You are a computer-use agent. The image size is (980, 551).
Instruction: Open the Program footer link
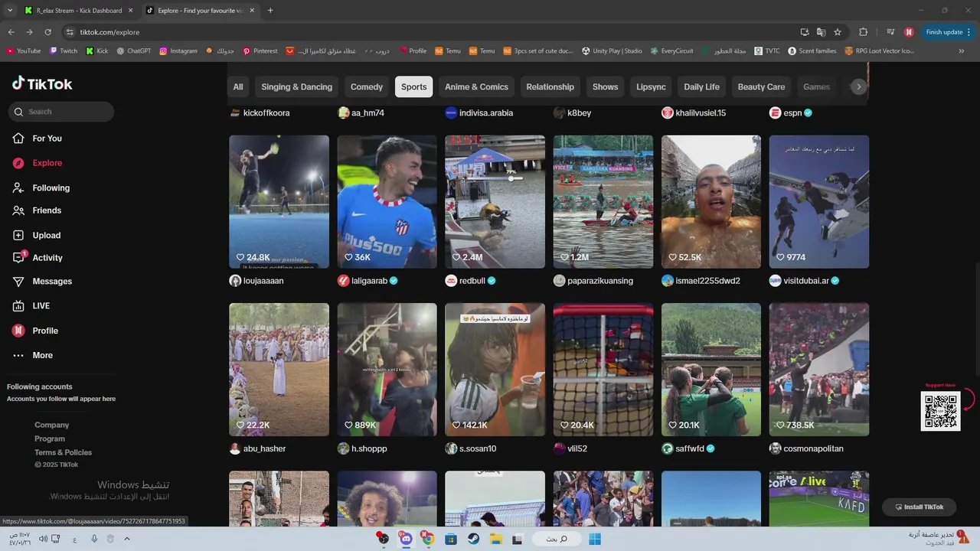tap(50, 439)
